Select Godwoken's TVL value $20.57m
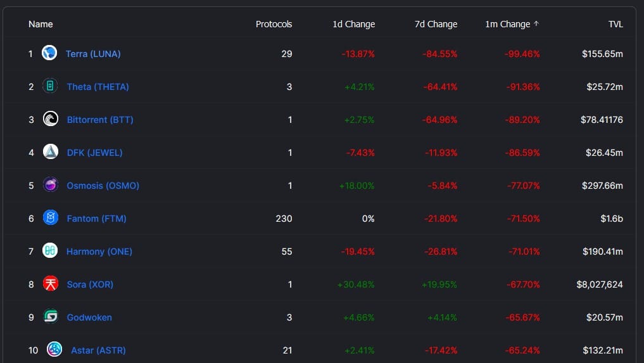The image size is (644, 363). 605,317
